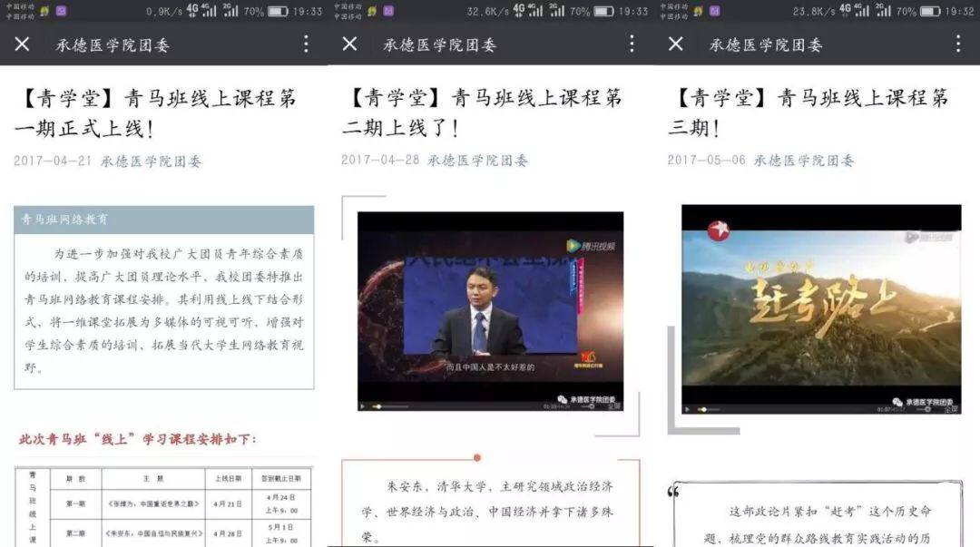Seek on the 赶考路上 video progress bar
Viewport: 980px width, 547px height.
(710, 409)
